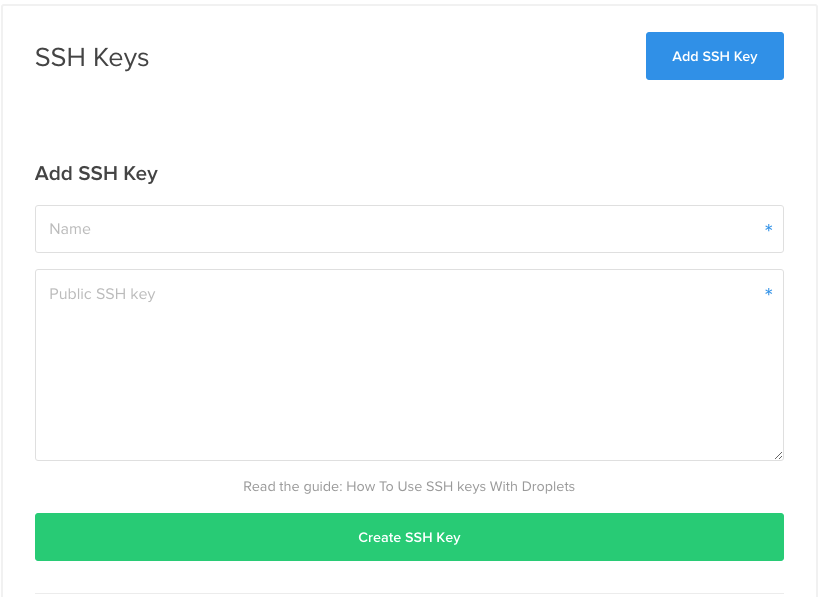Click the required asterisk in Name field
819x597 pixels.
768,228
